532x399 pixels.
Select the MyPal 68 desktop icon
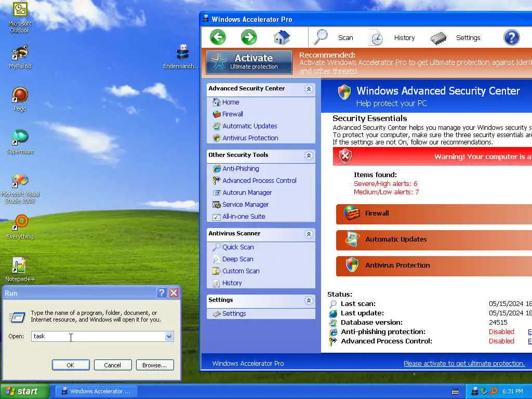20,57
